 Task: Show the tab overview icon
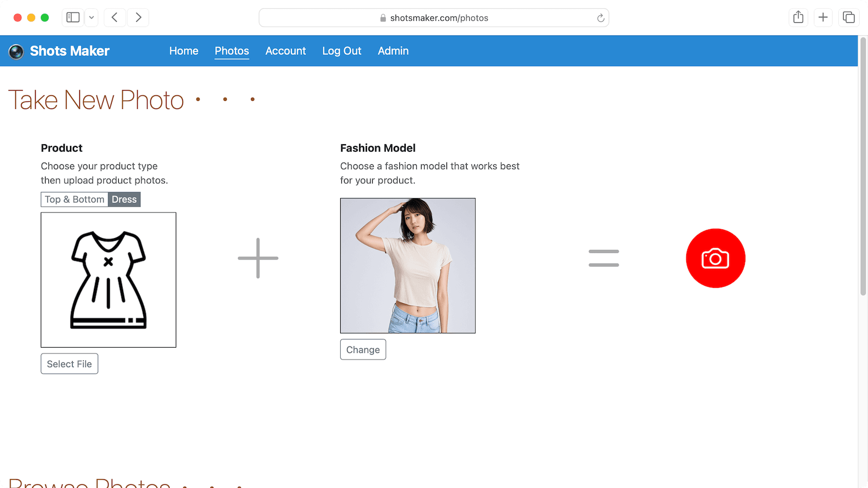coord(848,18)
